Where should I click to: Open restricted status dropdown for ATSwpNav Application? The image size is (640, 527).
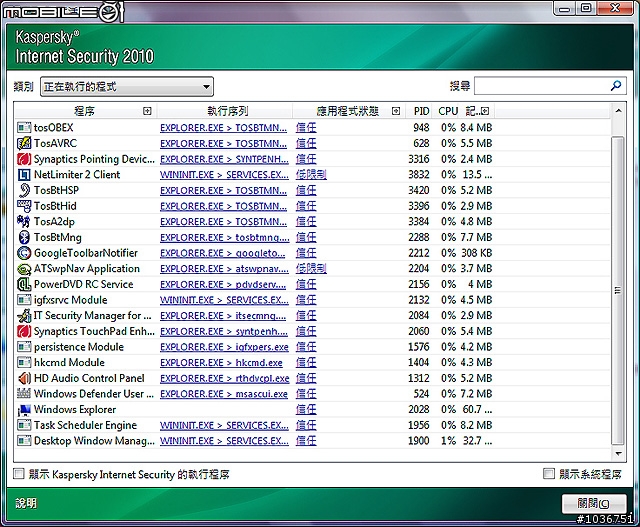click(x=311, y=269)
